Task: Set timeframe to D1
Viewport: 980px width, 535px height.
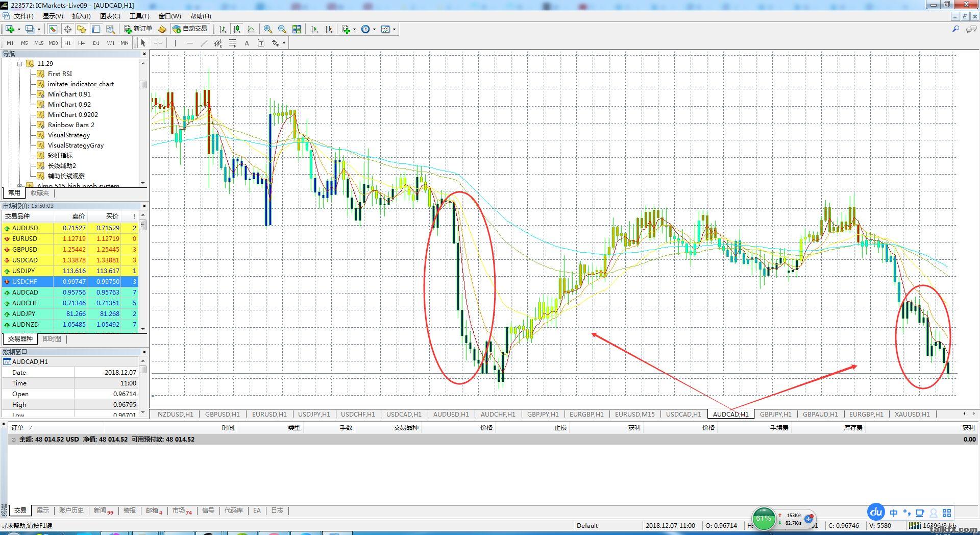Action: [96, 43]
